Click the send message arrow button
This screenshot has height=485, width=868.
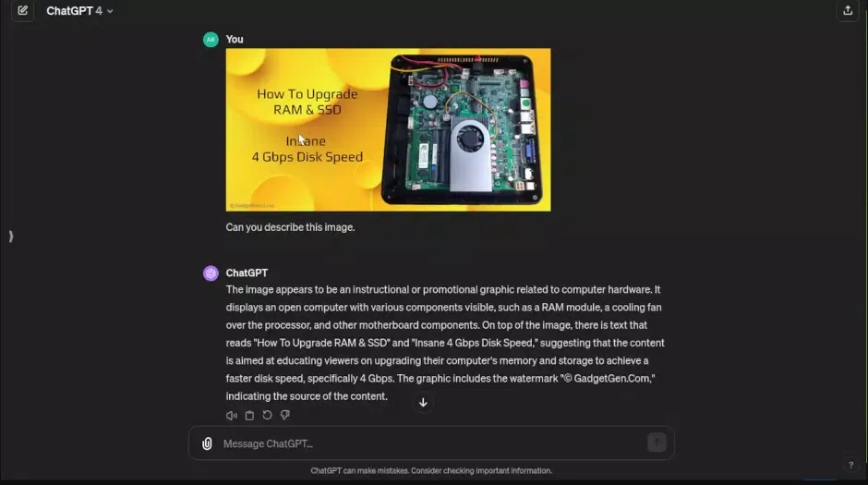pyautogui.click(x=657, y=443)
